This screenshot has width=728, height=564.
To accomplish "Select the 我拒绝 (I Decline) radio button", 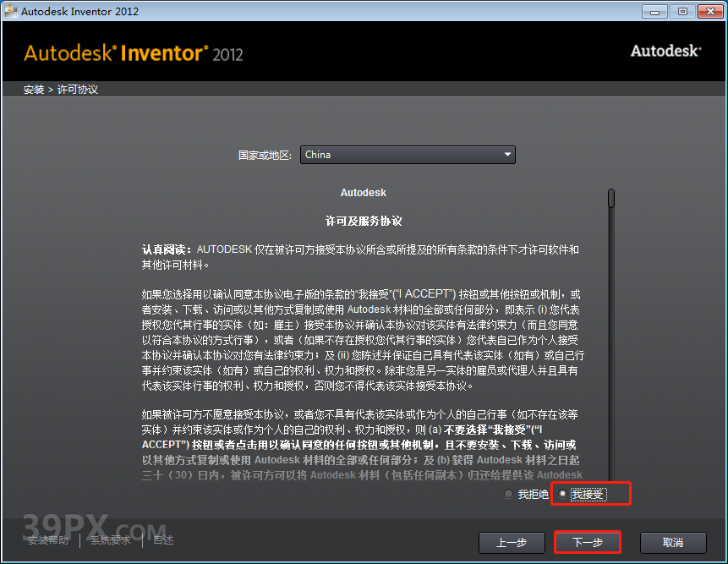I will pyautogui.click(x=508, y=494).
